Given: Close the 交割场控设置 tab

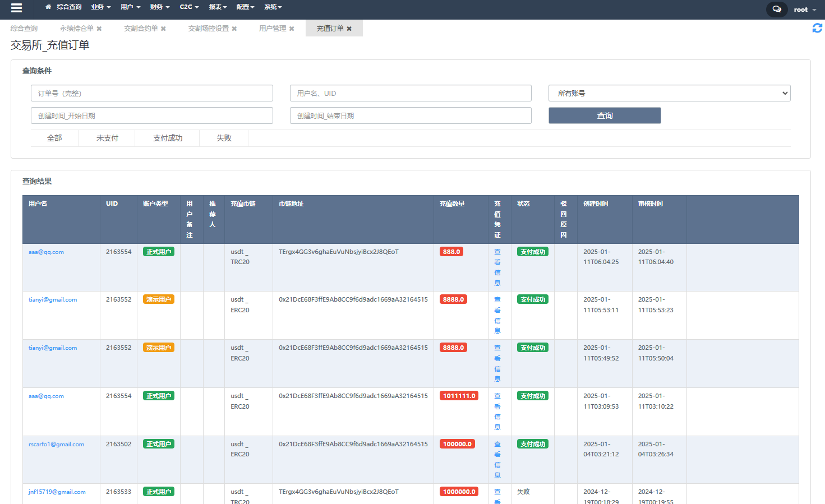Looking at the screenshot, I should pos(234,29).
